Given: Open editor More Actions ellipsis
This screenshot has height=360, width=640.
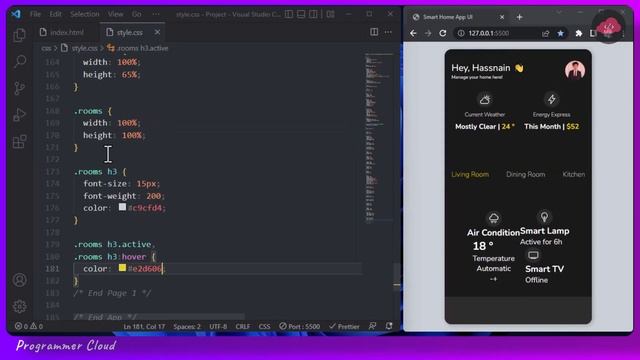Looking at the screenshot, I should tap(388, 32).
